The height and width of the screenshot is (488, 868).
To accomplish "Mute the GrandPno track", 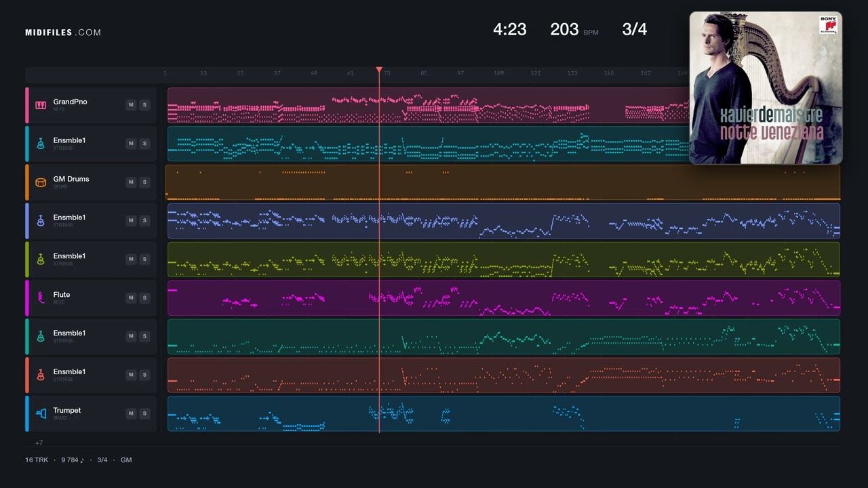I will pos(131,105).
